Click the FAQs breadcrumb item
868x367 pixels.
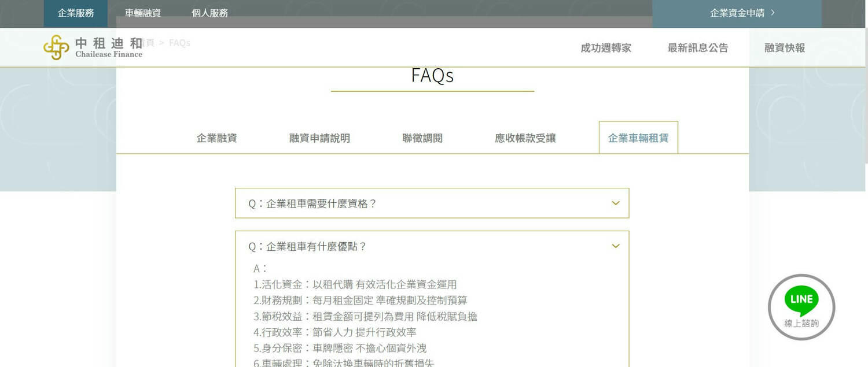point(179,42)
